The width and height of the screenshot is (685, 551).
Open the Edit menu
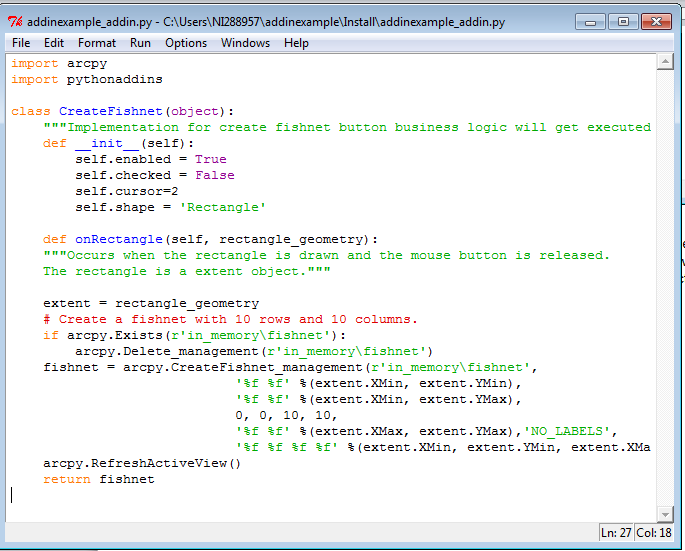click(x=54, y=43)
